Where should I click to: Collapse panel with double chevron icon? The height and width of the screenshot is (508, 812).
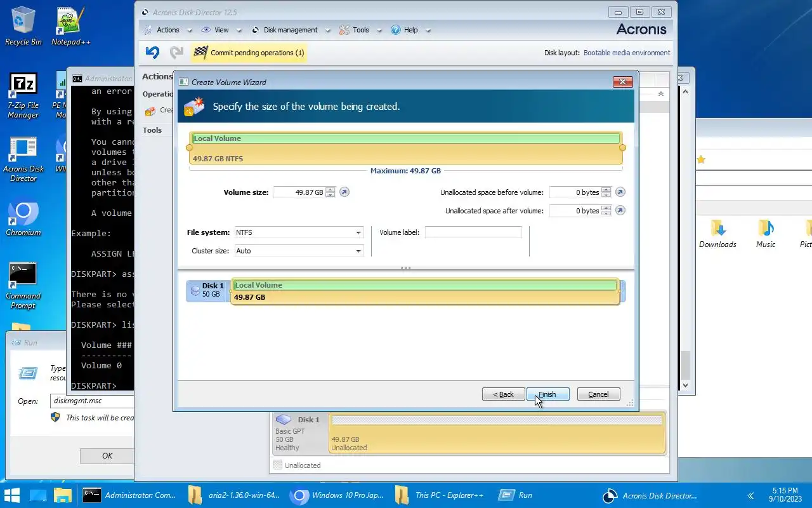pyautogui.click(x=660, y=94)
